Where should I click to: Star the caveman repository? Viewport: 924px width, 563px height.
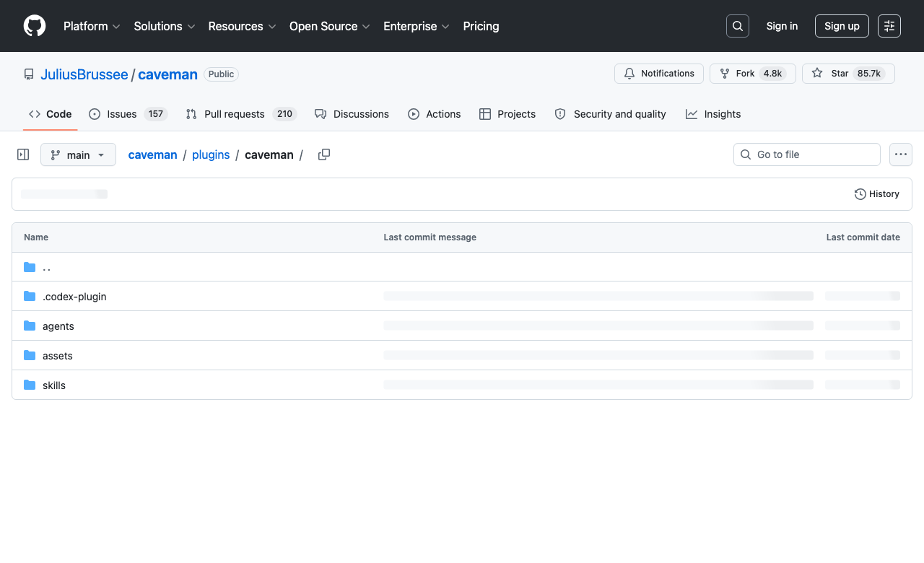(848, 74)
